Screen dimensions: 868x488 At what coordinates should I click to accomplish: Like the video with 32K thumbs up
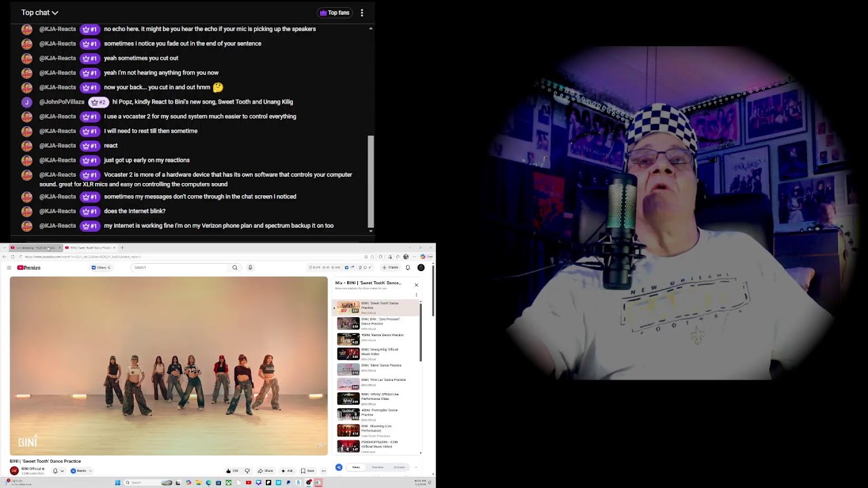pos(232,471)
